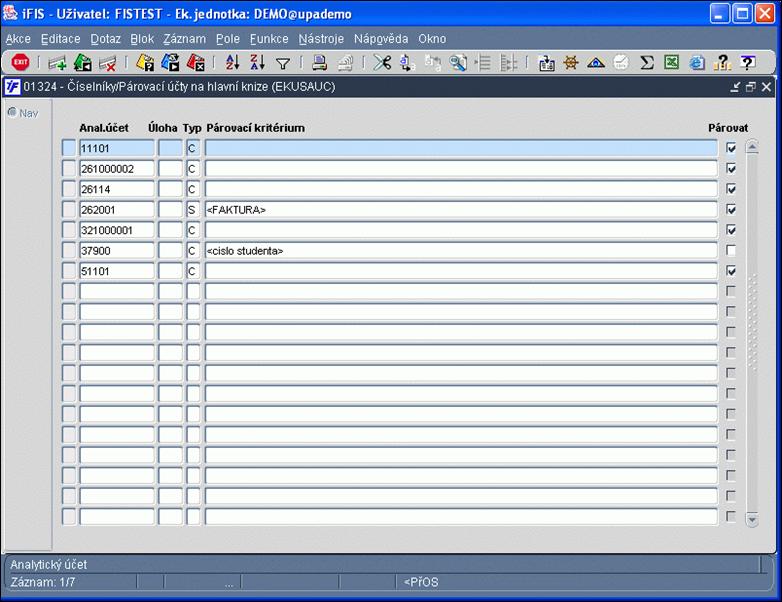Export to Excel via green icon
Viewport: 782px width, 602px height.
point(672,62)
